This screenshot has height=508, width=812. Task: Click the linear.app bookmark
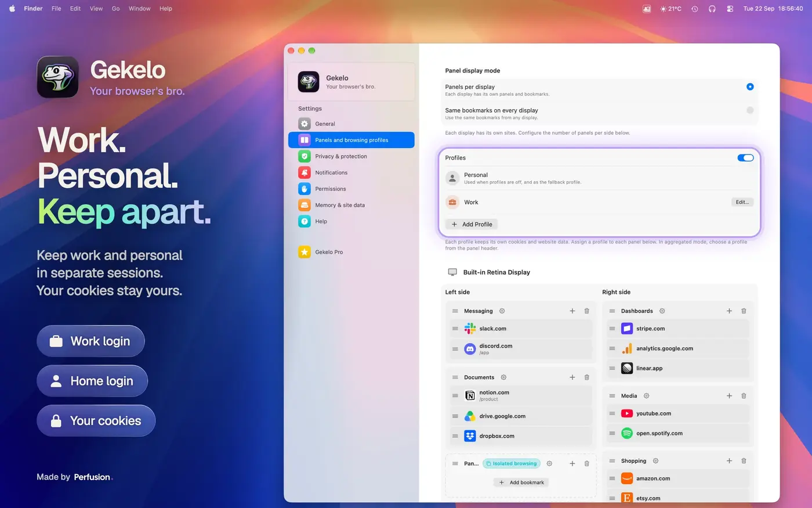tap(677, 368)
